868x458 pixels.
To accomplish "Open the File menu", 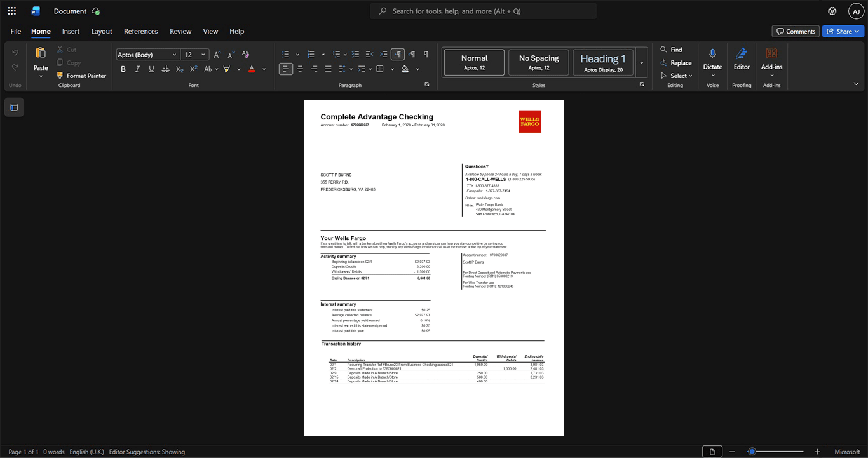I will (x=16, y=31).
